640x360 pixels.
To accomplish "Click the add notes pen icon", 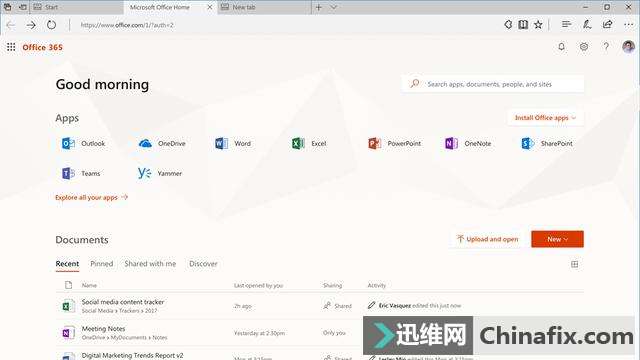I will point(587,24).
